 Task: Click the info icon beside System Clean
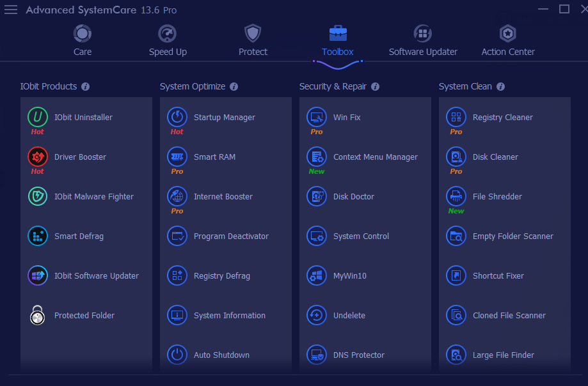point(500,86)
